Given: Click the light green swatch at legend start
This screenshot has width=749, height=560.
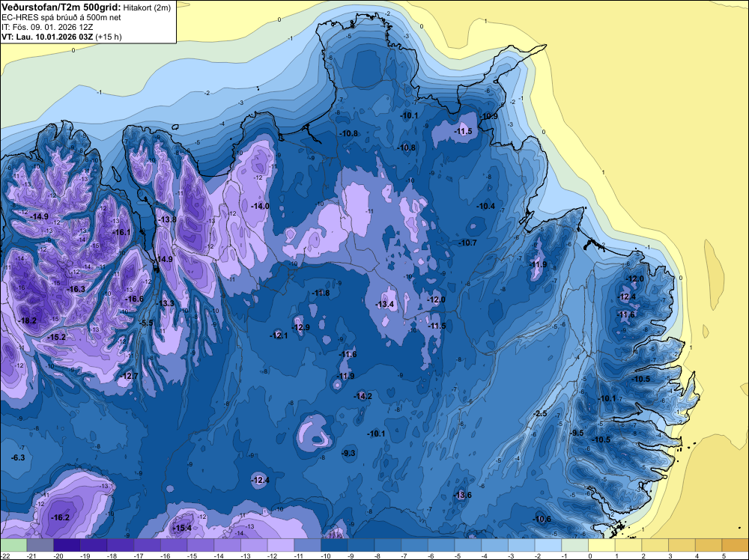Looking at the screenshot, I should tap(13, 545).
